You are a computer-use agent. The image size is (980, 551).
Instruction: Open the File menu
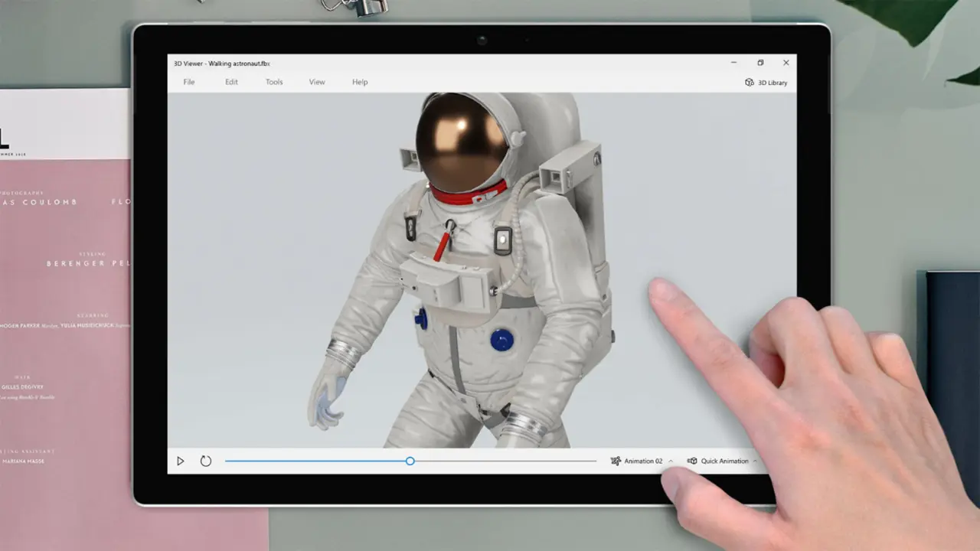[189, 82]
